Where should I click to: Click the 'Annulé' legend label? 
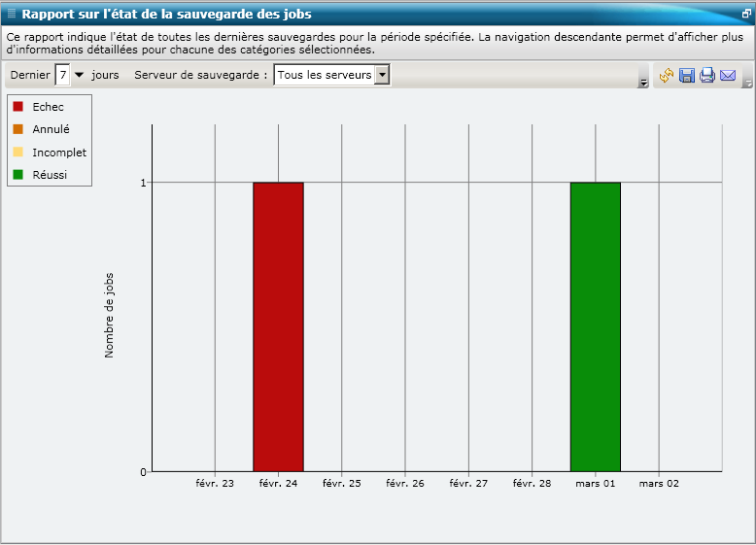pyautogui.click(x=52, y=129)
